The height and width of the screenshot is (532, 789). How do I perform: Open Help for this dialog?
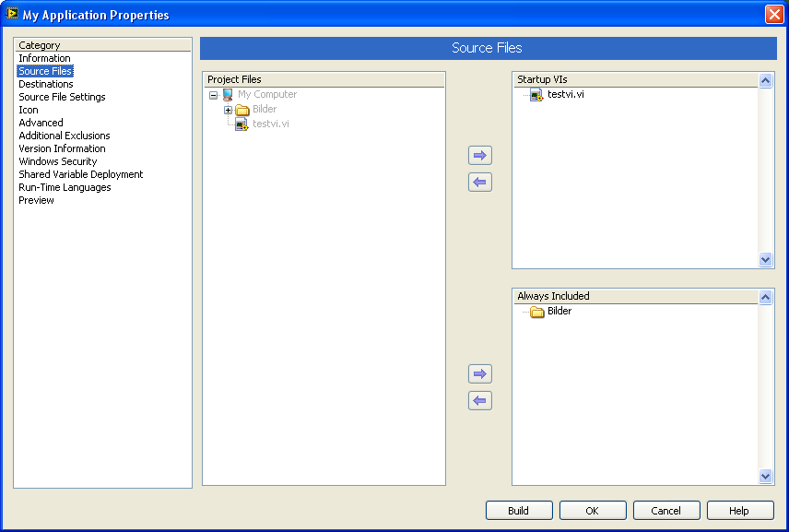[x=740, y=511]
